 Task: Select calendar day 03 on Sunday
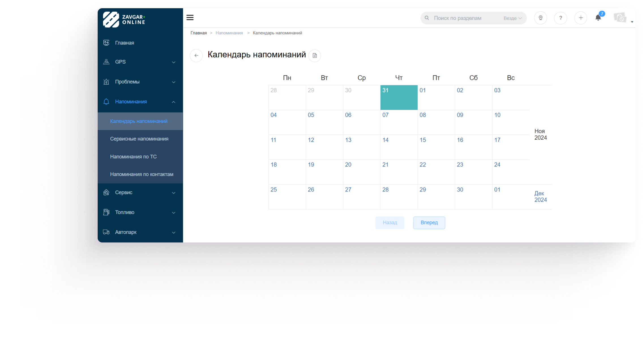(x=511, y=97)
